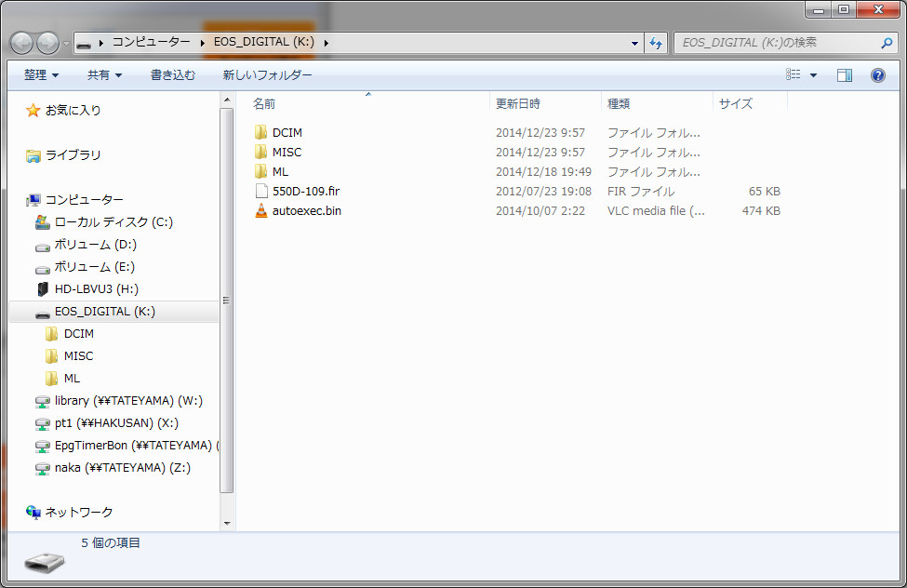Viewport: 907px width, 588px height.
Task: Click コンピューター in the address breadcrumb
Action: point(151,42)
